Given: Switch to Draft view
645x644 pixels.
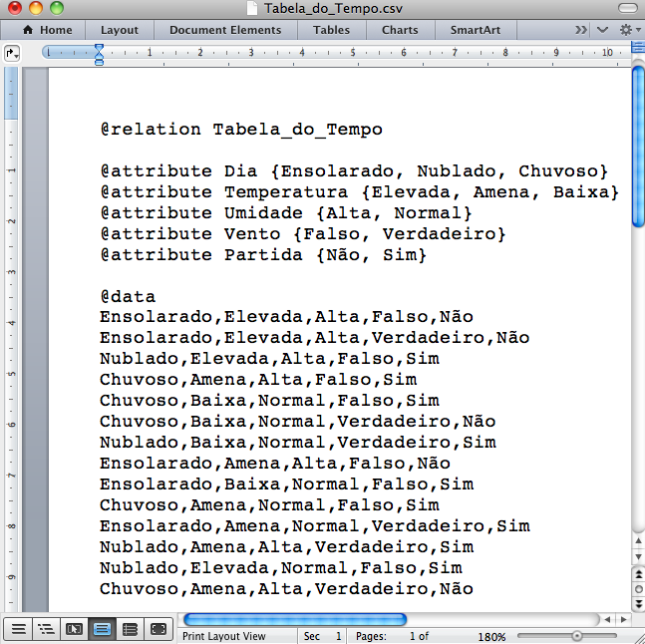Looking at the screenshot, I should click(17, 629).
